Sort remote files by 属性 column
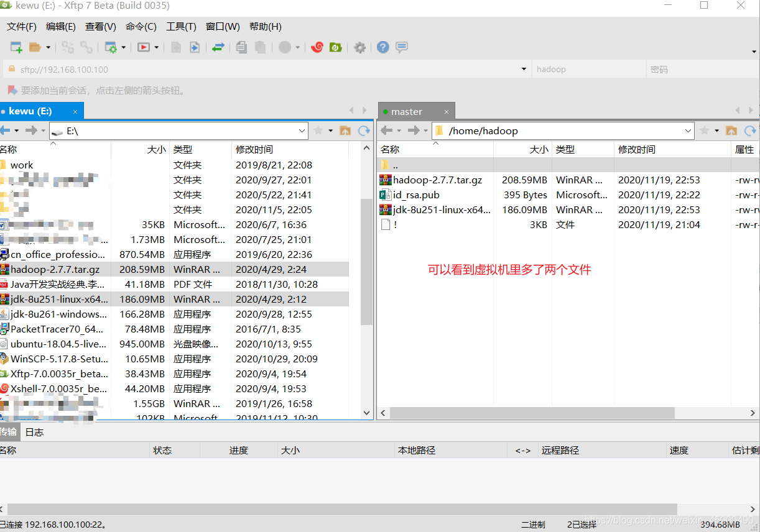Image resolution: width=760 pixels, height=532 pixels. (x=746, y=150)
